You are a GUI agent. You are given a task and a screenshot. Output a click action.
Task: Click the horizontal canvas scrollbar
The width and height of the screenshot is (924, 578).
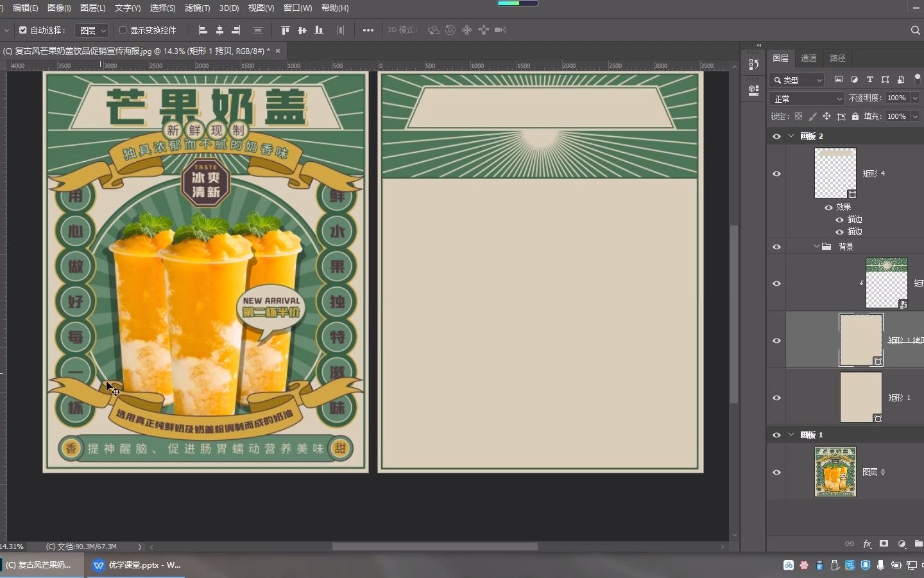tap(434, 547)
